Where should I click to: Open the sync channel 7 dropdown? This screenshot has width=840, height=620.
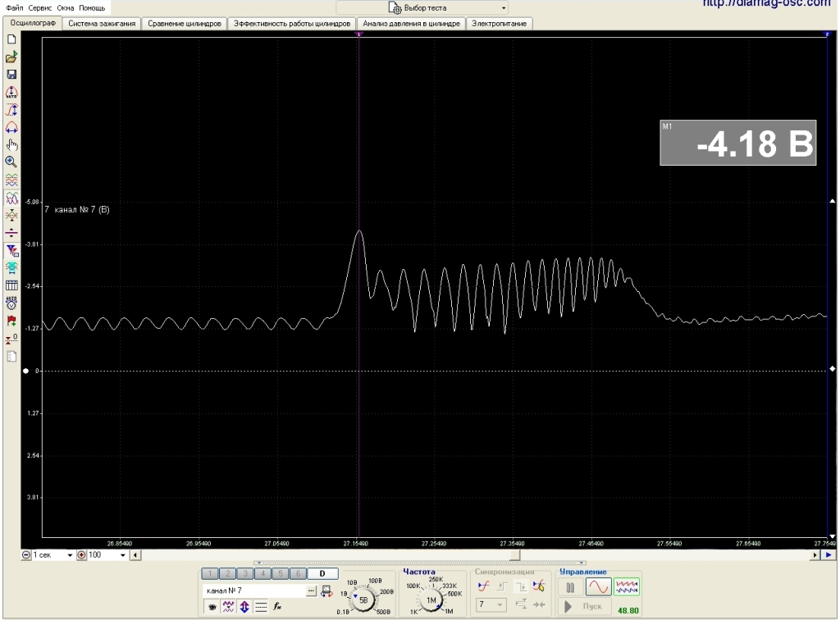491,604
